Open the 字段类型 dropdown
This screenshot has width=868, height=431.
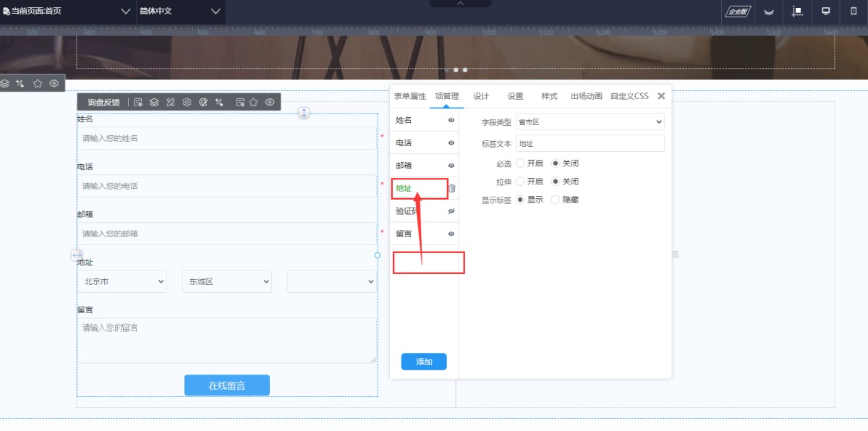[x=589, y=122]
